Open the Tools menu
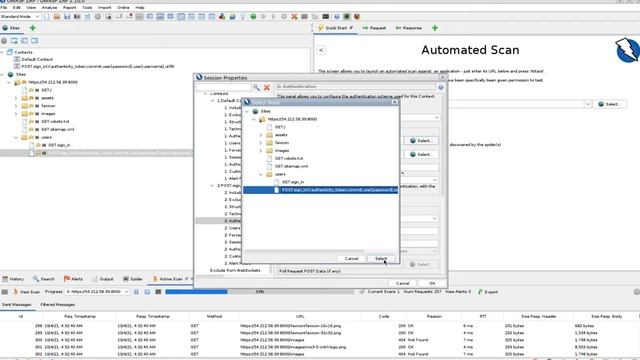Viewport: 640px width, 360px height. coord(87,7)
